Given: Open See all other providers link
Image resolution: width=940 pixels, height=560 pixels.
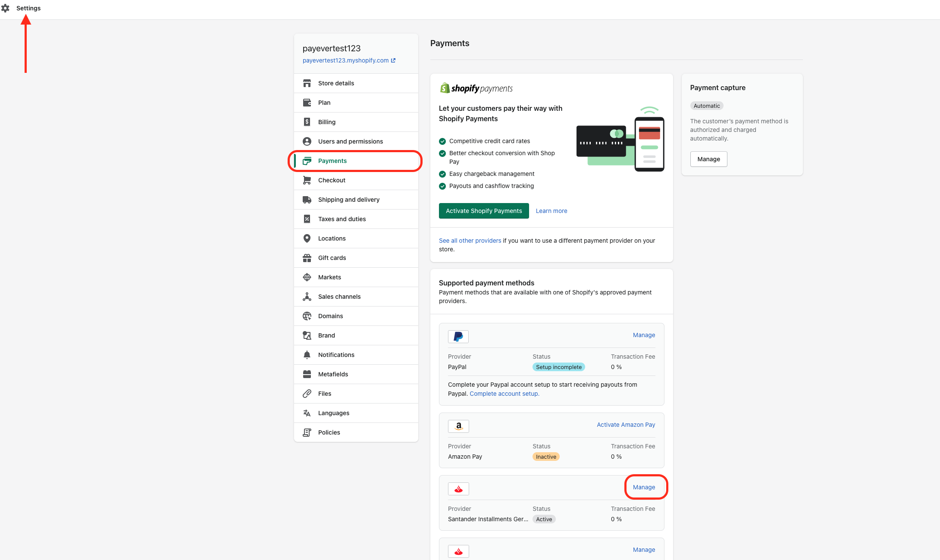Looking at the screenshot, I should point(470,241).
